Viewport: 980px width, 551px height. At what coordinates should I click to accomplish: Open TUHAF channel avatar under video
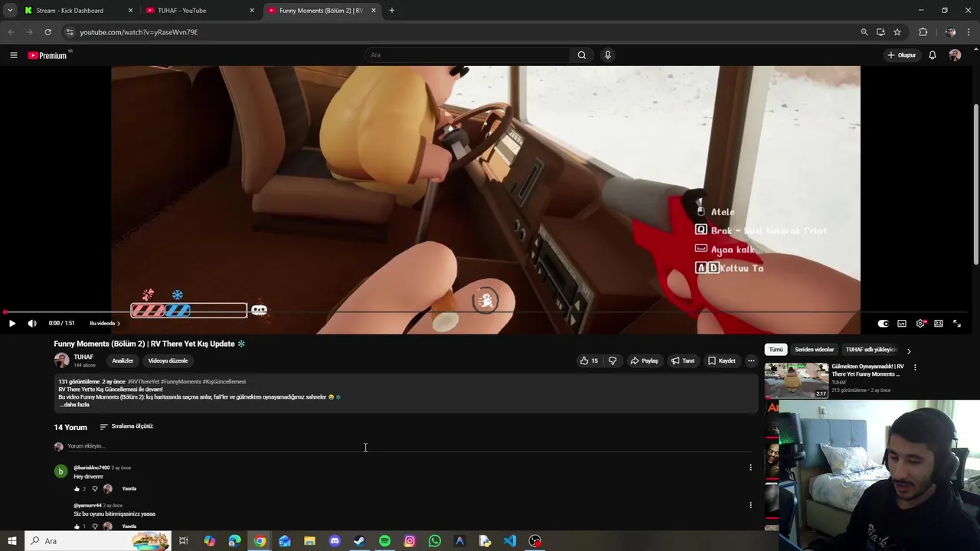(x=61, y=360)
